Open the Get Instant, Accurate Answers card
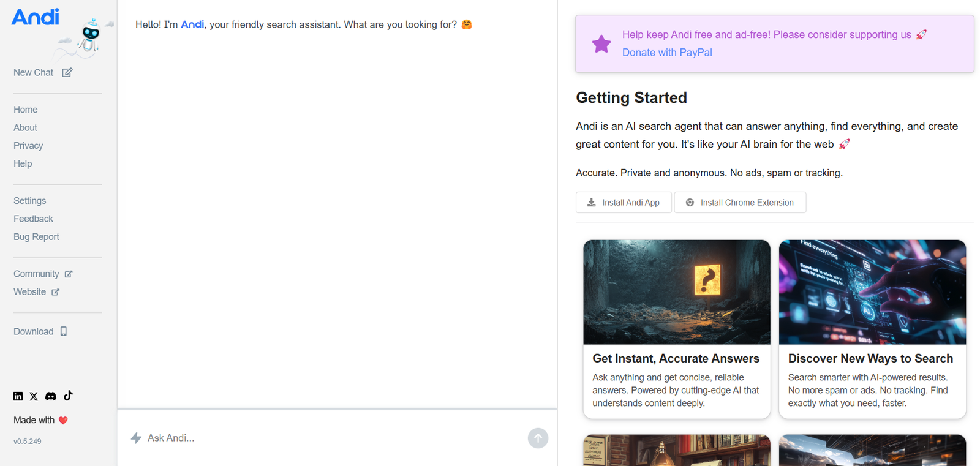980x466 pixels. pyautogui.click(x=676, y=329)
